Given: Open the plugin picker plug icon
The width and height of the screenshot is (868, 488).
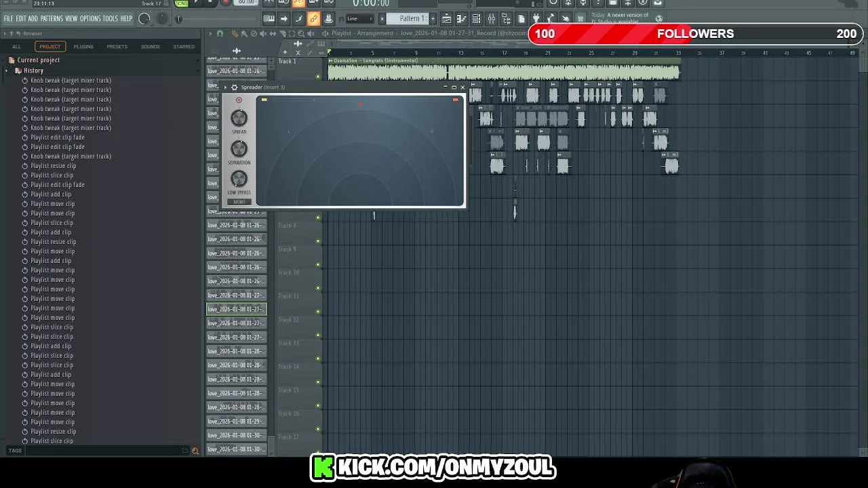Looking at the screenshot, I should pos(536,18).
